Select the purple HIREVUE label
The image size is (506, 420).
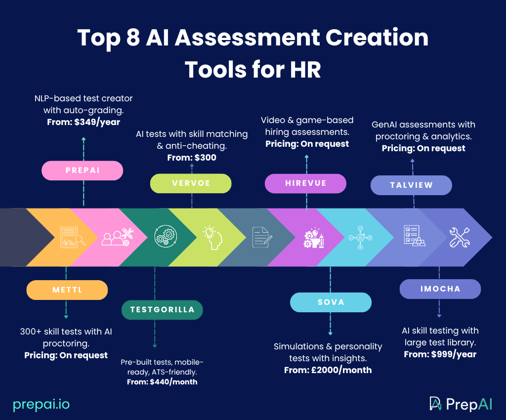pyautogui.click(x=305, y=183)
